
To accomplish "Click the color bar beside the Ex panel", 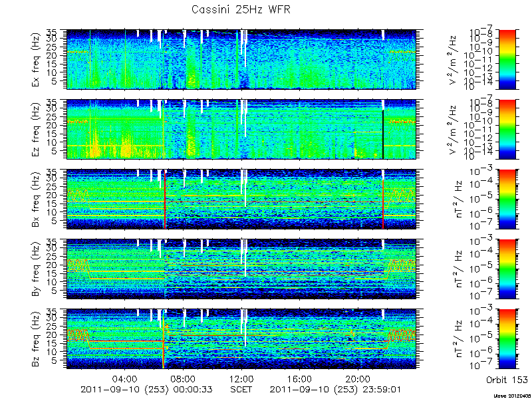I will pyautogui.click(x=507, y=59).
